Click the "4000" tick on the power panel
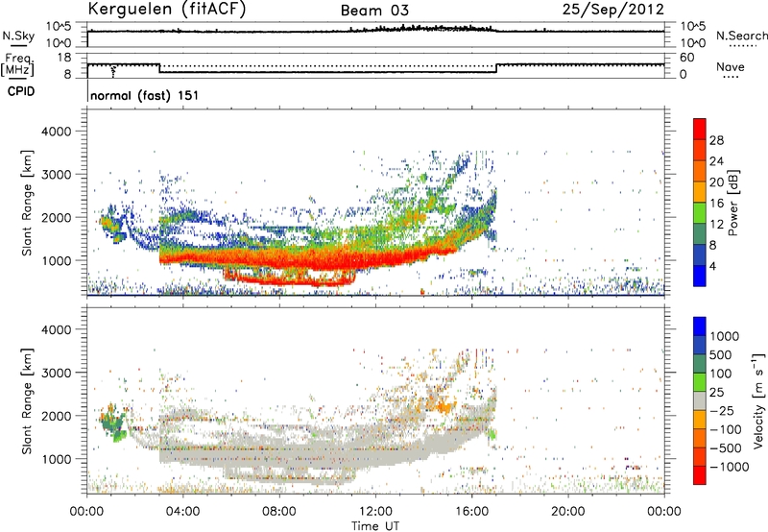768x532 pixels. [56, 132]
